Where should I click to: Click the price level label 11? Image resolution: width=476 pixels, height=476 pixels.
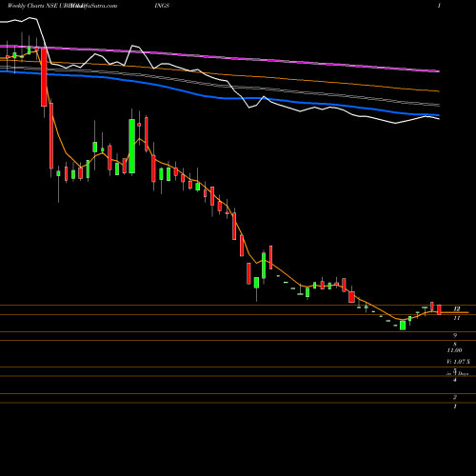(457, 318)
